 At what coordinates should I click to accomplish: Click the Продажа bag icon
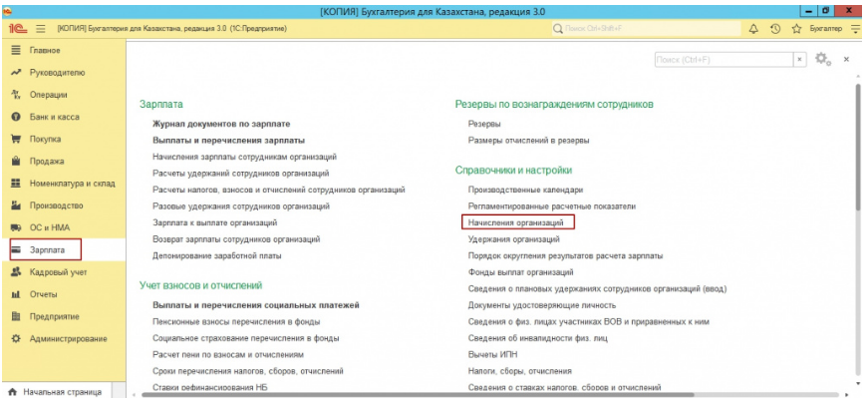16,162
